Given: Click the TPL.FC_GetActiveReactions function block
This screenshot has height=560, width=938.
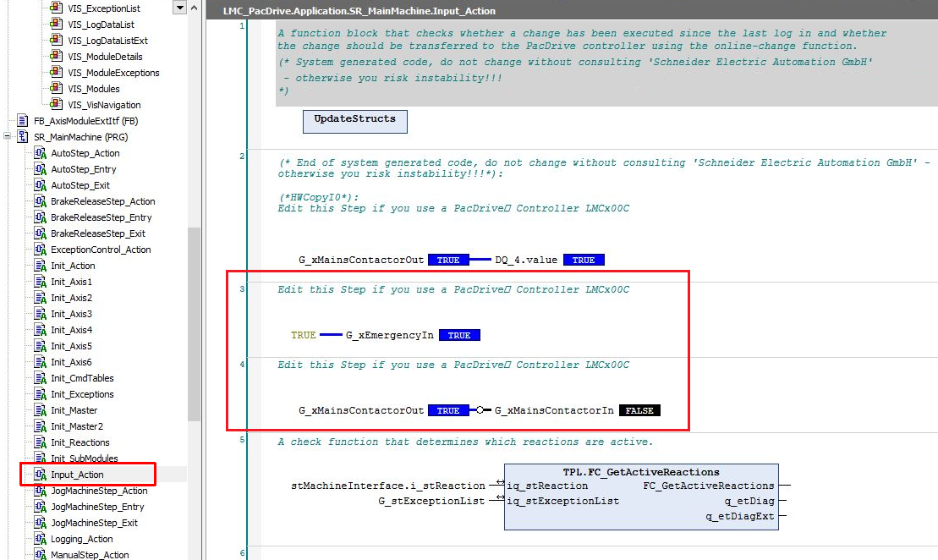Looking at the screenshot, I should 640,497.
